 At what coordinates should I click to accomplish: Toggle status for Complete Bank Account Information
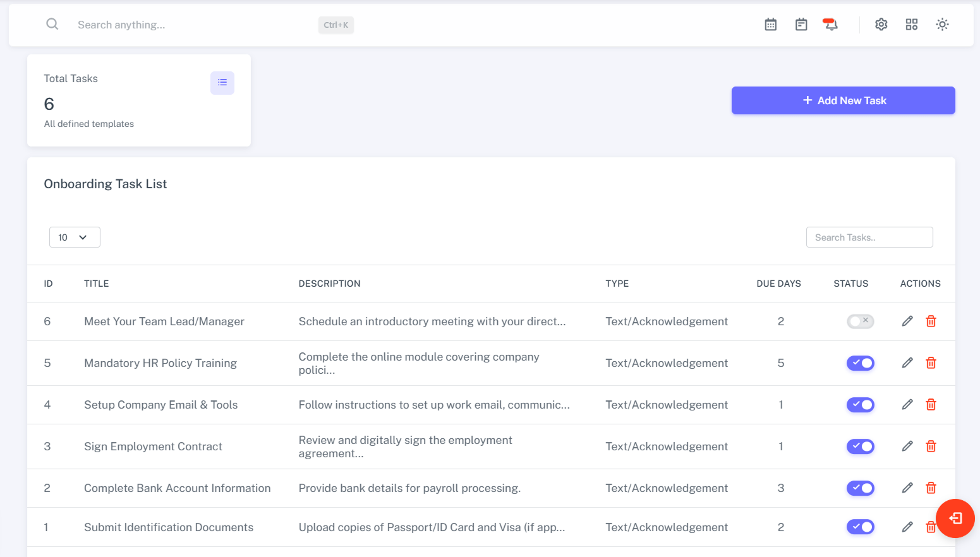coord(860,488)
